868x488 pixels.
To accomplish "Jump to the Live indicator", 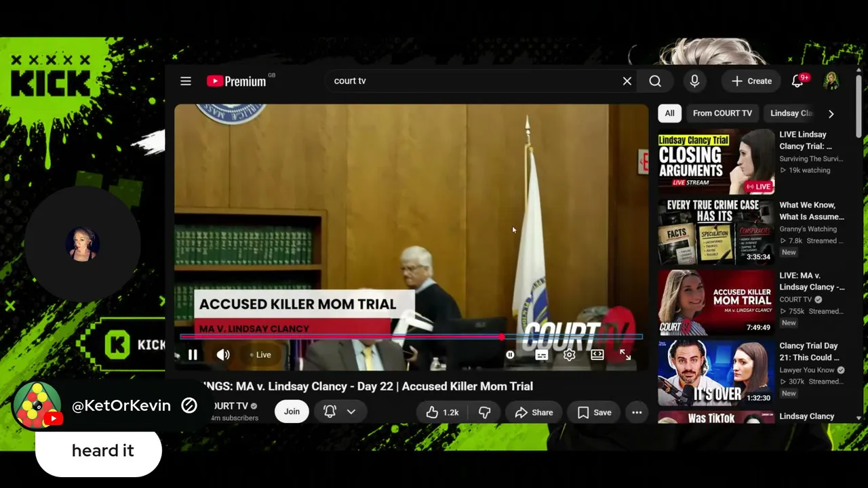I will pyautogui.click(x=260, y=354).
